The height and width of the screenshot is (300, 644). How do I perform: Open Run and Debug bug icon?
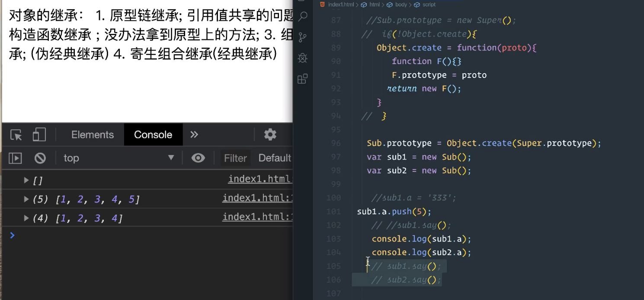303,58
